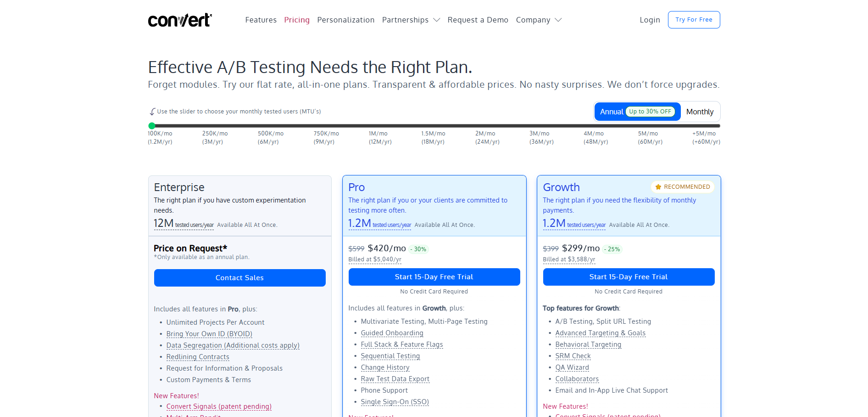Open the Bring Your Own ID (BYOID) link

click(x=209, y=333)
